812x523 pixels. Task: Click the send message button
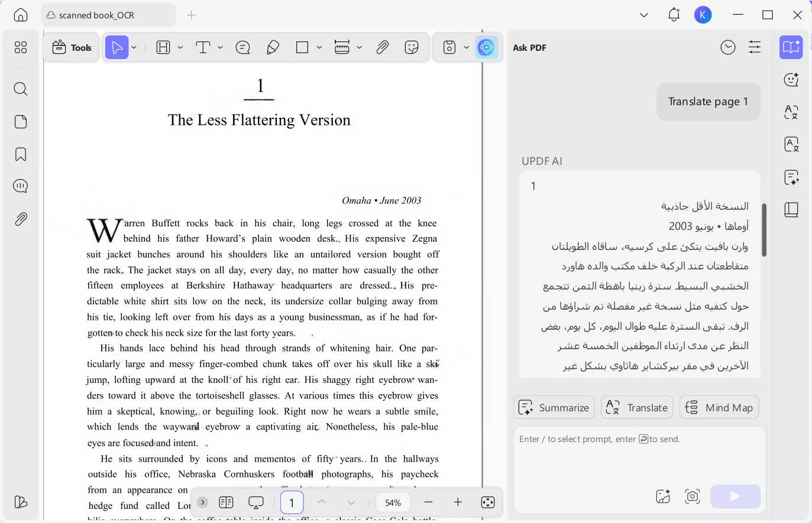pyautogui.click(x=735, y=496)
